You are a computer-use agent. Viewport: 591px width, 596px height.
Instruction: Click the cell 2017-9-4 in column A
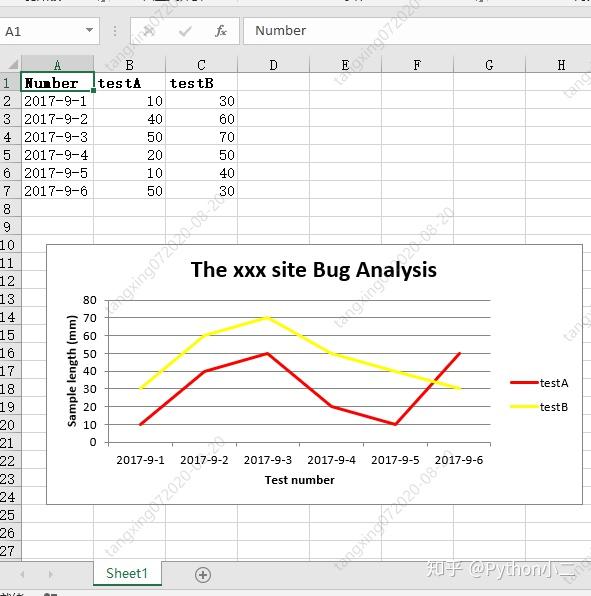pos(57,155)
